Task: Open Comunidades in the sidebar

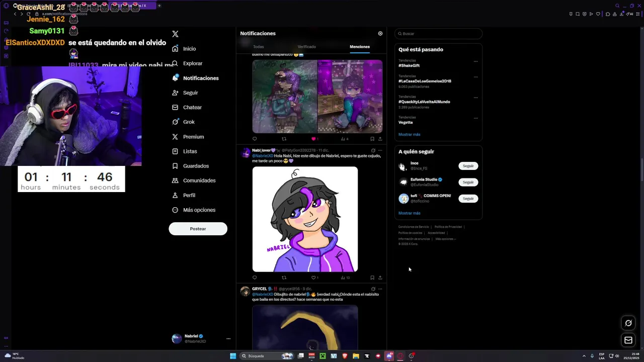Action: click(x=194, y=180)
